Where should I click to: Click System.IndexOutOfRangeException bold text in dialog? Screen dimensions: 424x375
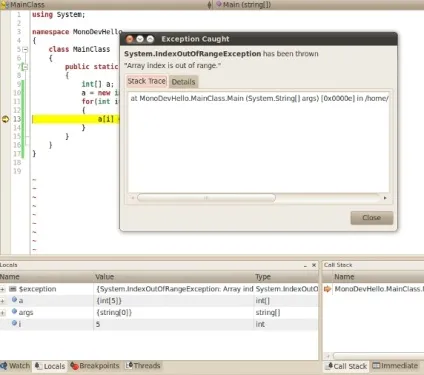(x=193, y=54)
